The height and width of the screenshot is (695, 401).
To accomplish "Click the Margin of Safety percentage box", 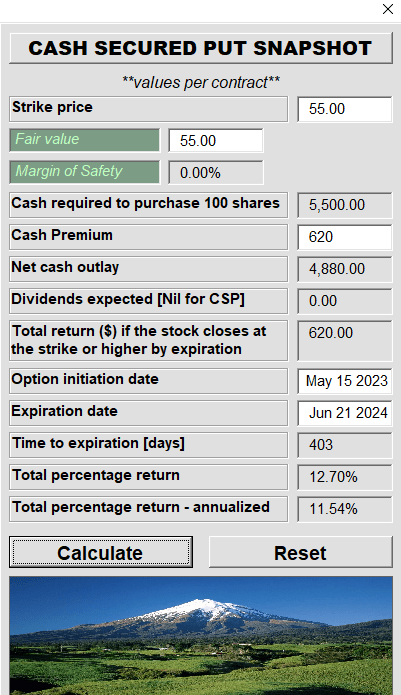I will 216,172.
